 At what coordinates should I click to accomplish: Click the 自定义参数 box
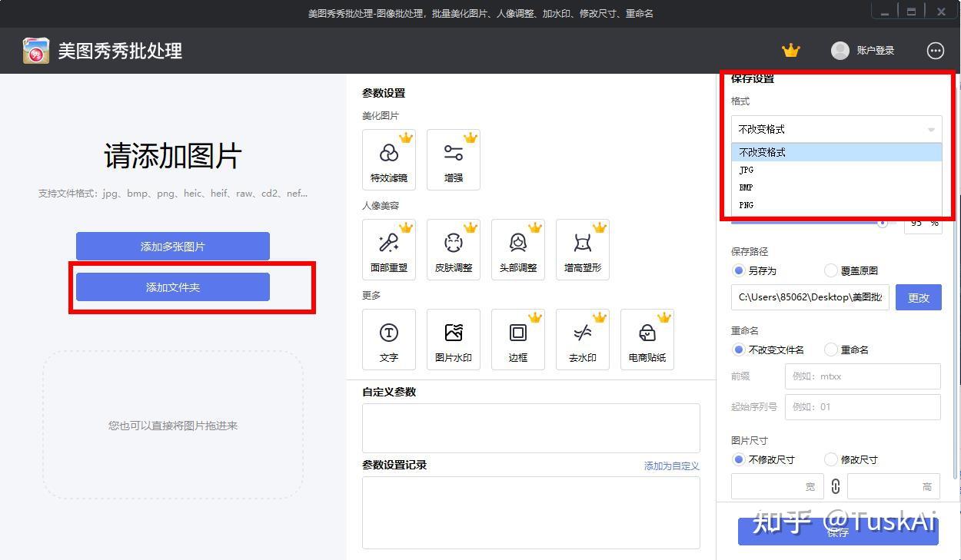click(531, 428)
